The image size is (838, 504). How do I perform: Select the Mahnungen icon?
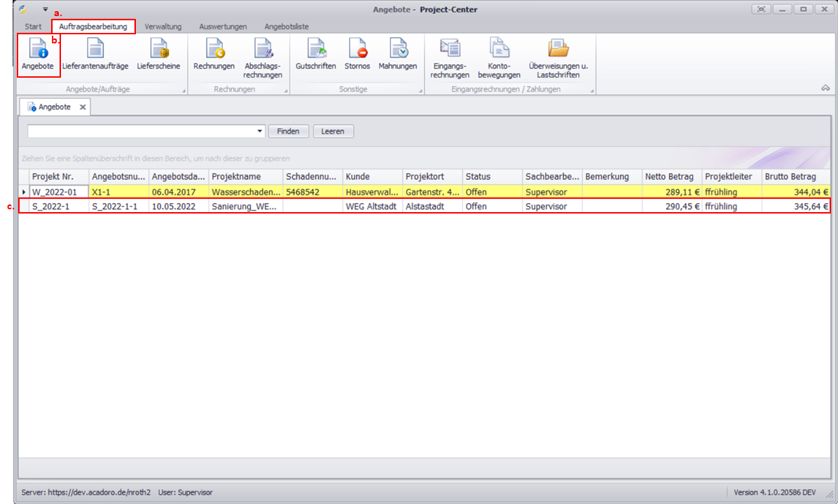coord(397,55)
